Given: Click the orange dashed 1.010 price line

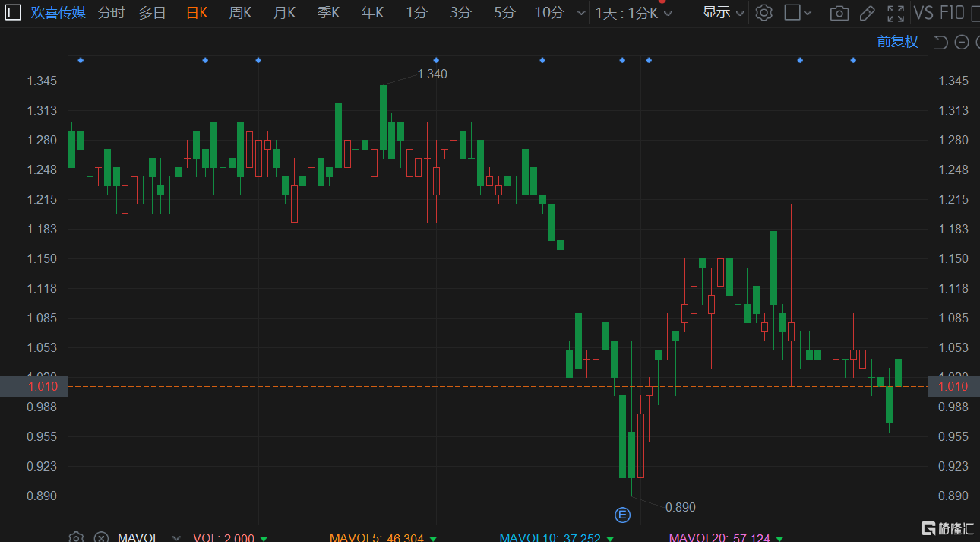Looking at the screenshot, I should 498,387.
